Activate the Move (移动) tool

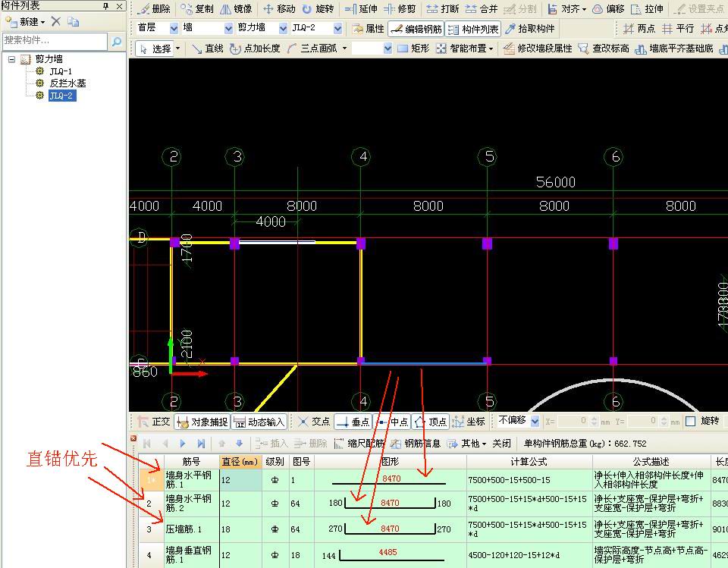tap(279, 9)
